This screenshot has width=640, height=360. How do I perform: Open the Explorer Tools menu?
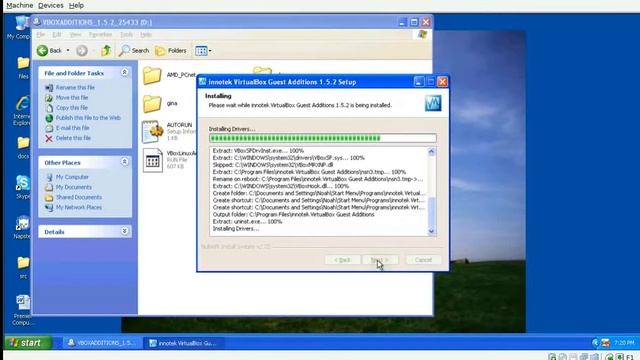pos(126,35)
